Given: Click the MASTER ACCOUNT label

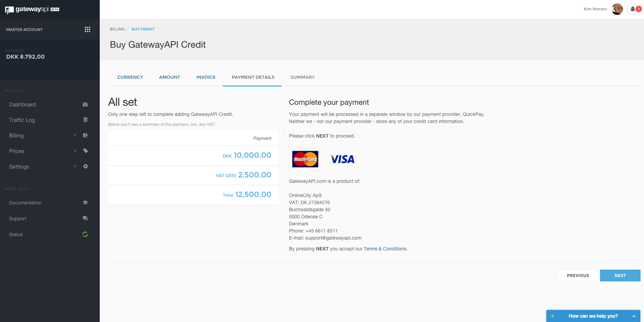Looking at the screenshot, I should (x=24, y=29).
